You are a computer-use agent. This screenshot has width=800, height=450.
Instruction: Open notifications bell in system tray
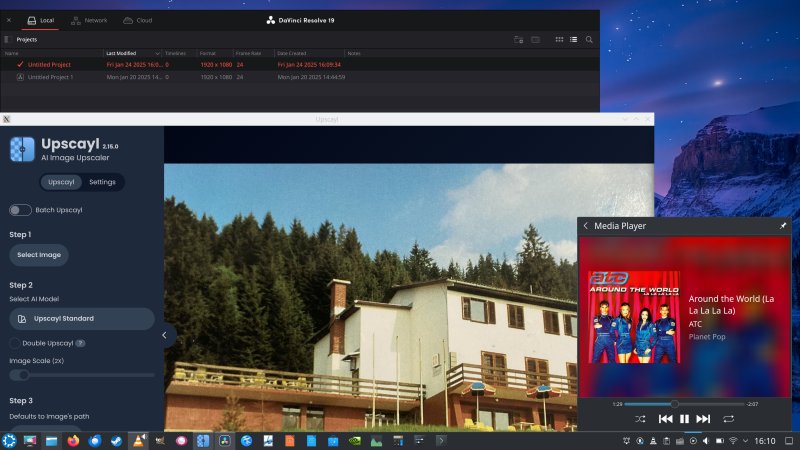(x=627, y=441)
